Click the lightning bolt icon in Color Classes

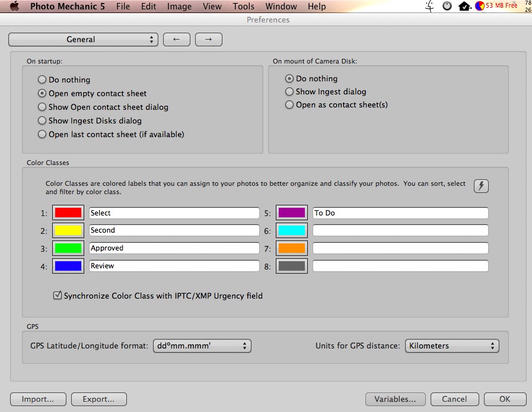[x=480, y=186]
